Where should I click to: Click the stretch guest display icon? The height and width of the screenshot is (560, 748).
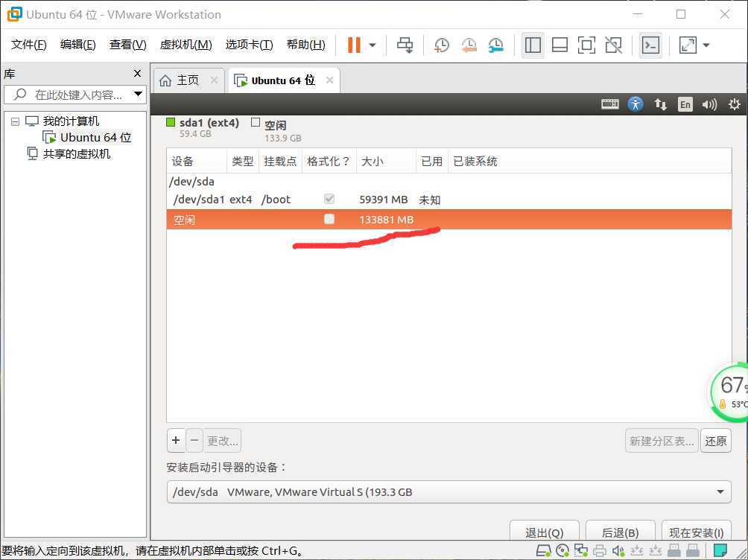(688, 45)
